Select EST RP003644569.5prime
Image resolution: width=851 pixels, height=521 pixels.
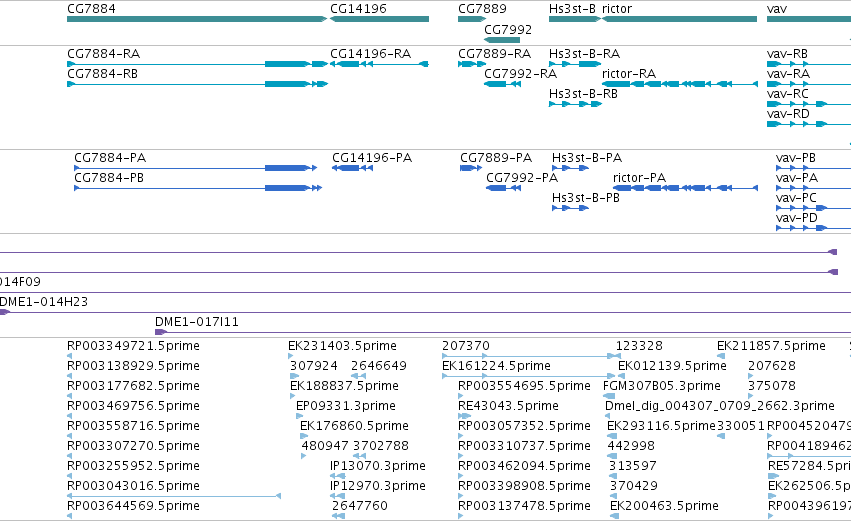coord(134,506)
